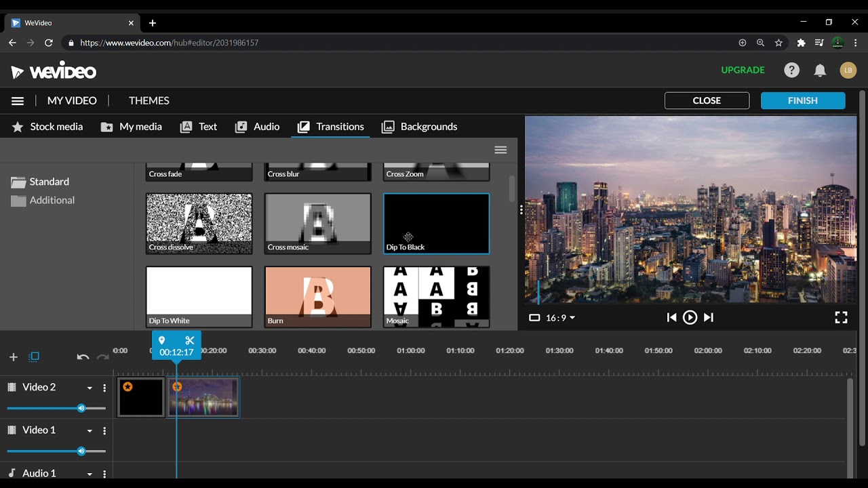Open the hamburger main menu
Viewport: 868px width, 488px height.
click(x=18, y=101)
